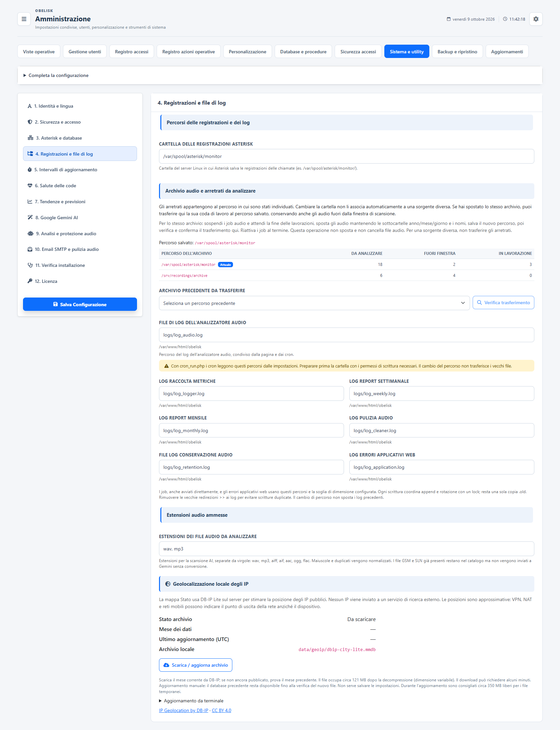This screenshot has width=560, height=730.
Task: Click the Salute delle code heartbeat icon
Action: coord(30,186)
